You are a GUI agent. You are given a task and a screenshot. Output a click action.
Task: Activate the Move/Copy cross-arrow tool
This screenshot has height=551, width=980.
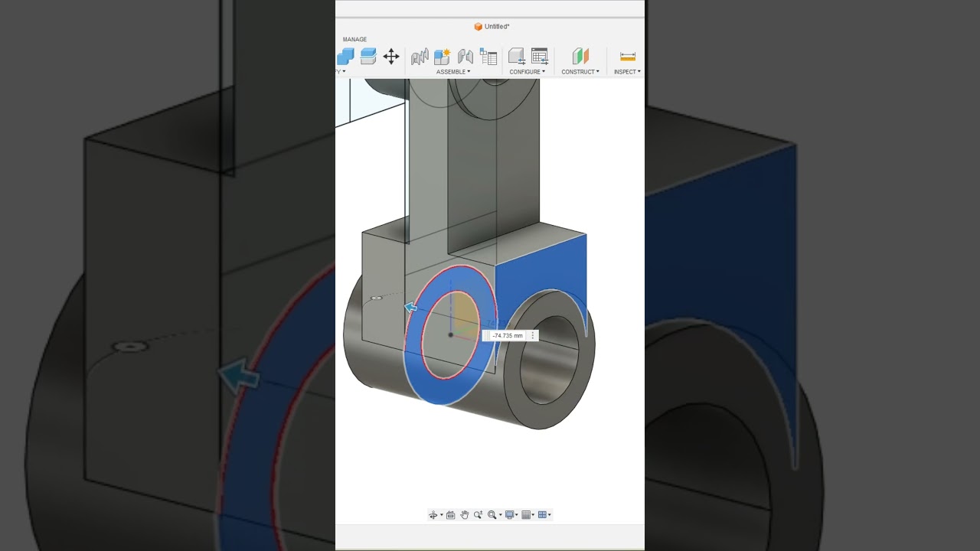tap(391, 56)
